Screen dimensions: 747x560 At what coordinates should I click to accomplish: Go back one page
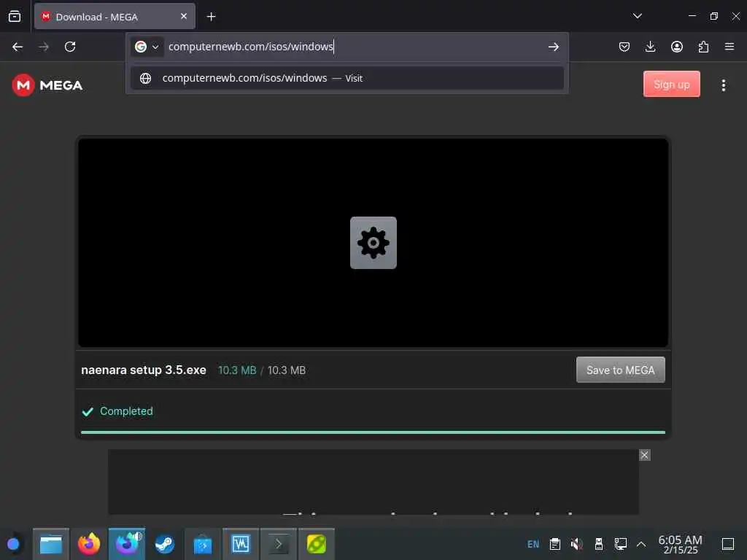pyautogui.click(x=18, y=47)
